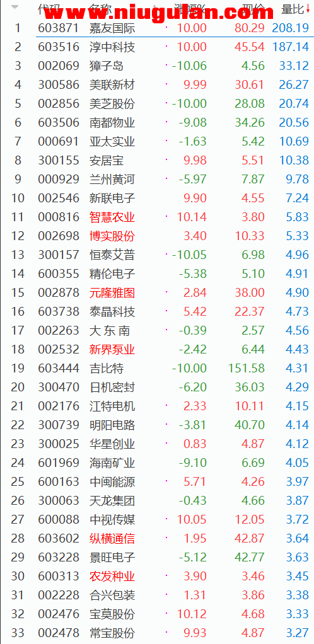Image resolution: width=314 pixels, height=644 pixels.
Task: Select red-highlighted stock 博实股份
Action: 112,236
